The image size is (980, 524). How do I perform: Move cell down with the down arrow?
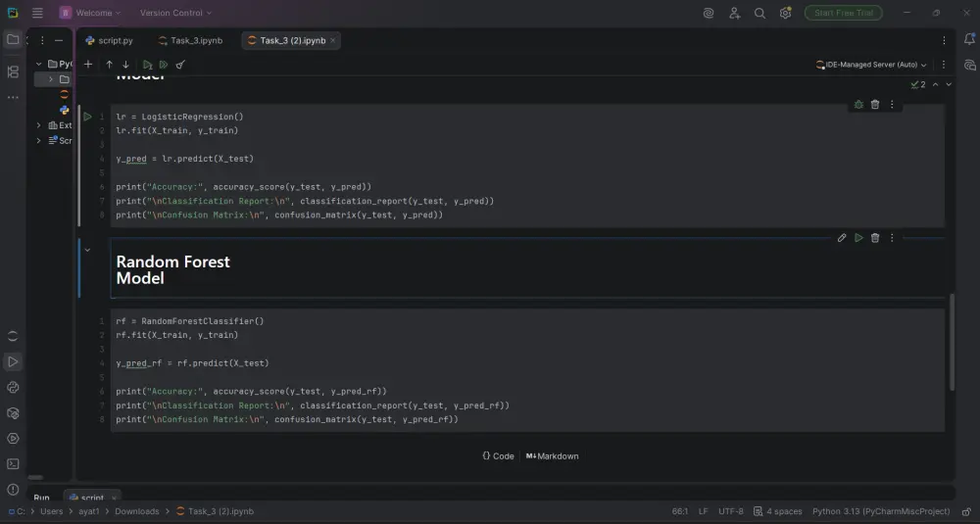pyautogui.click(x=125, y=65)
